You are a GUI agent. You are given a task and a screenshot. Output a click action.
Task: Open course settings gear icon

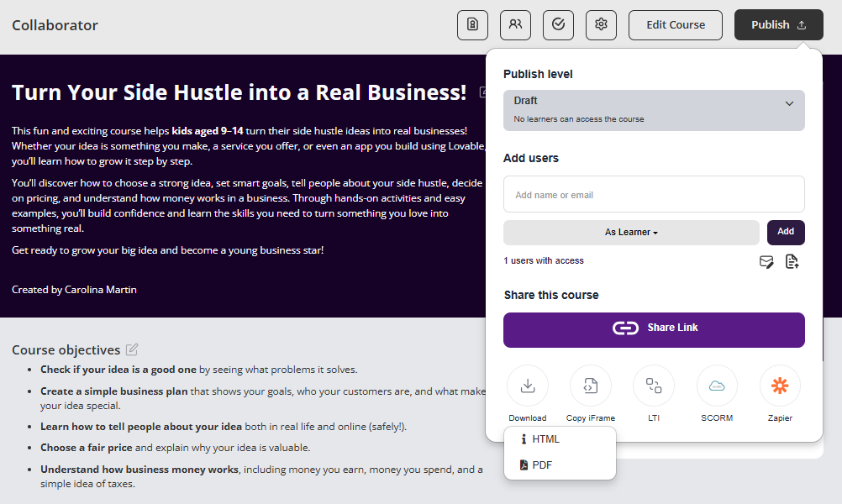[601, 25]
